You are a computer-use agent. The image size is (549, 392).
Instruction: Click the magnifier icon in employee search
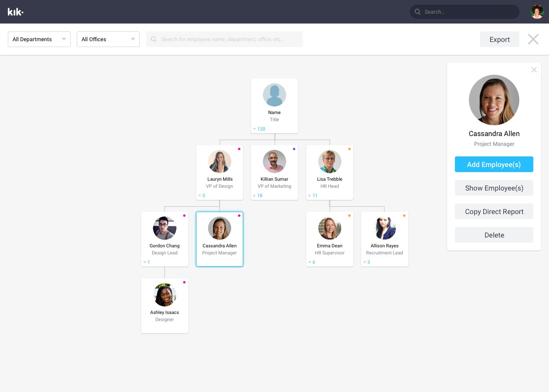click(154, 39)
